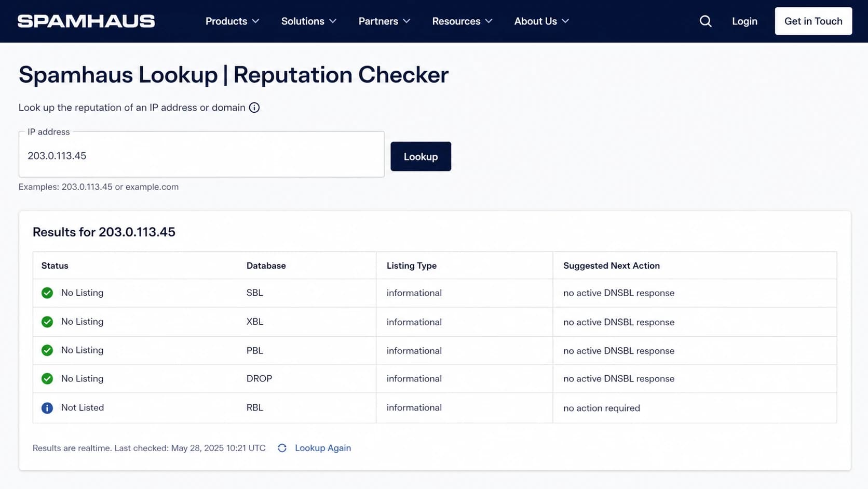Select the DROP database cell
Screen dimensions: 868x489
click(259, 379)
